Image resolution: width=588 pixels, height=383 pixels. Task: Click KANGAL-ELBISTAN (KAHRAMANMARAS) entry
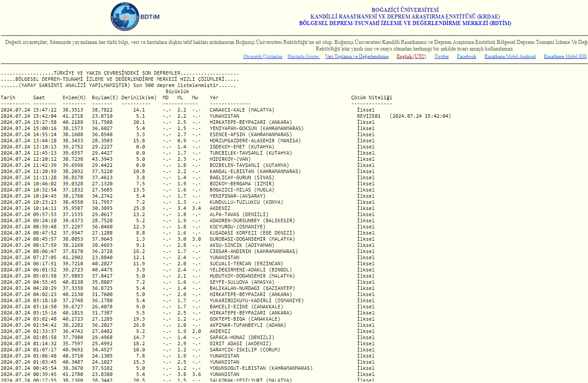point(255,171)
